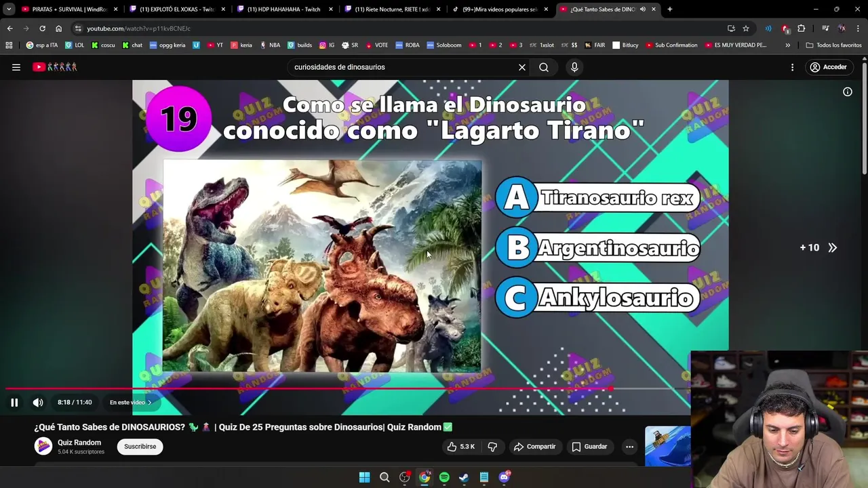Viewport: 868px width, 488px height.
Task: Open the Quiz Random channel name link
Action: [x=79, y=443]
